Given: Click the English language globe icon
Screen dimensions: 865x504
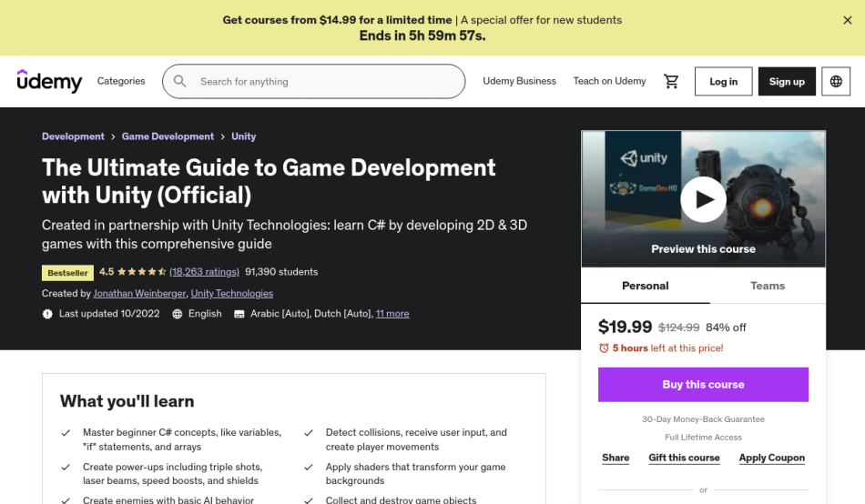Looking at the screenshot, I should (177, 314).
